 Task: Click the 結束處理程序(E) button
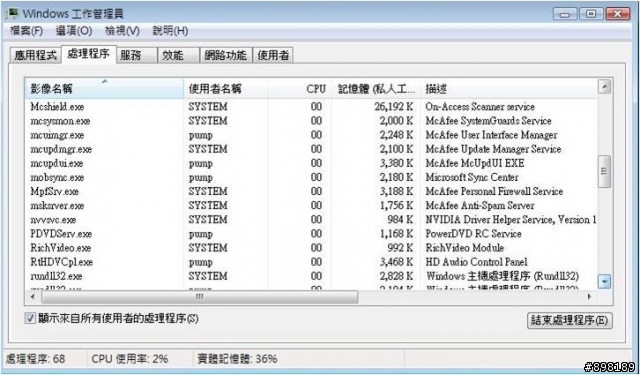coord(570,320)
